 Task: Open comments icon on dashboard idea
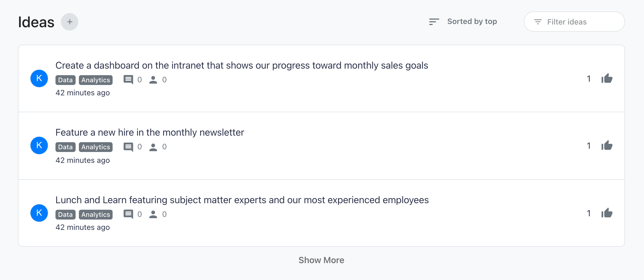(x=128, y=80)
